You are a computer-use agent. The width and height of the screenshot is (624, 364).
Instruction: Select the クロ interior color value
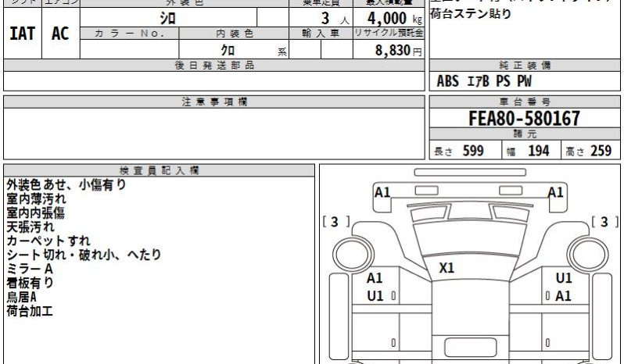click(228, 50)
